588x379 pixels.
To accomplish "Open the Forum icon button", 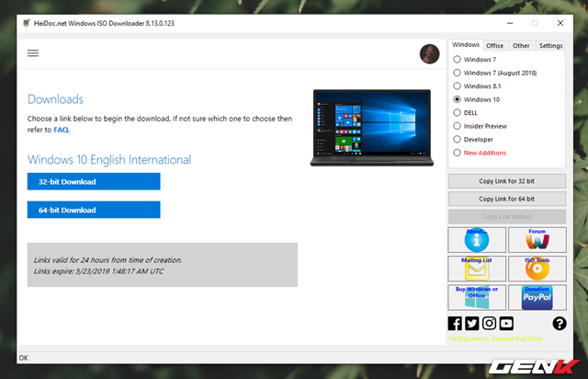I will (x=537, y=240).
